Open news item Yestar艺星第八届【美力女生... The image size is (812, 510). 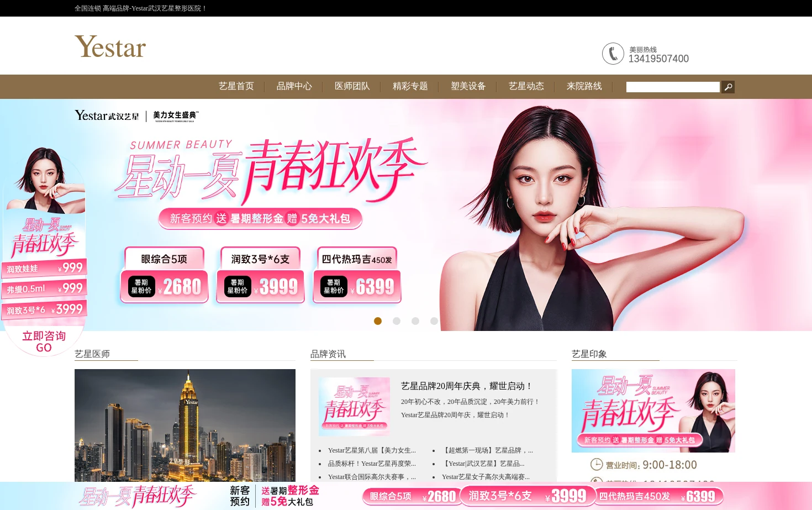click(x=372, y=450)
